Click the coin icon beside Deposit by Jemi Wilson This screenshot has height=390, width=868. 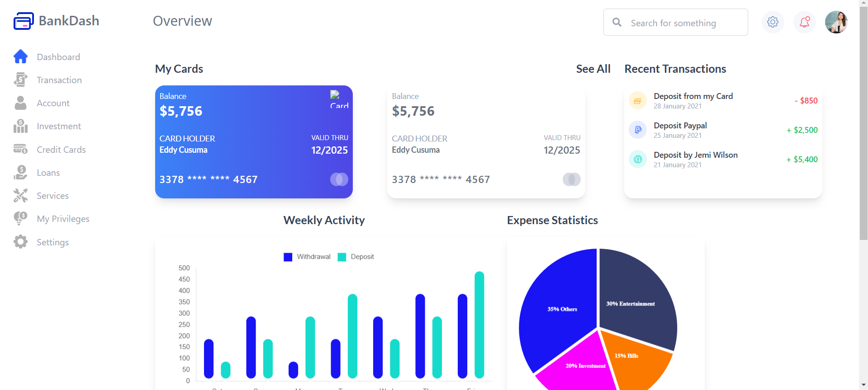coord(637,159)
